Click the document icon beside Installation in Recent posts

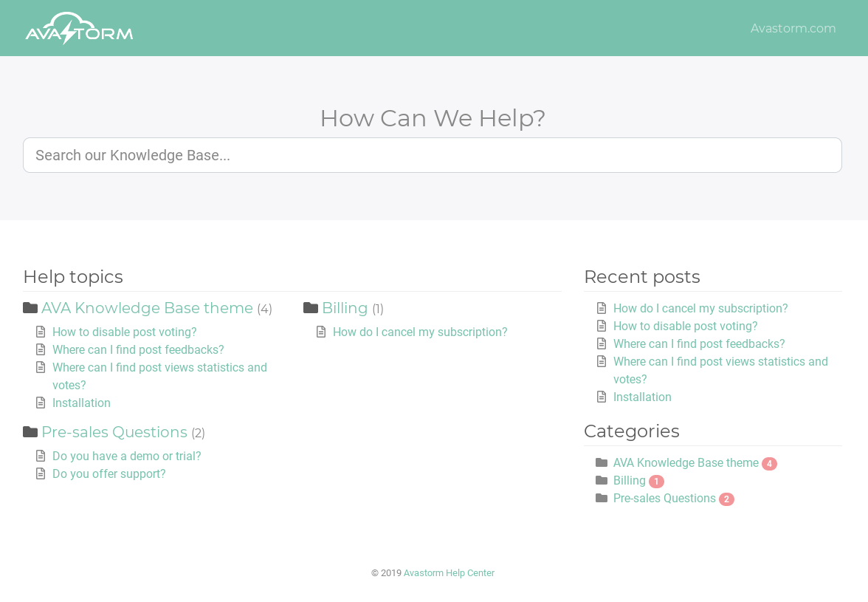click(x=602, y=397)
